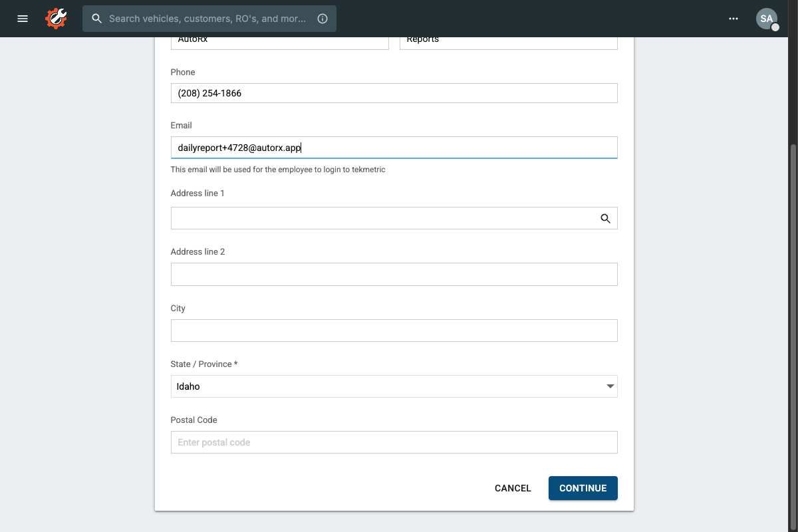Select the Email field containing dailyreport+4728@autorx.app

tap(394, 147)
